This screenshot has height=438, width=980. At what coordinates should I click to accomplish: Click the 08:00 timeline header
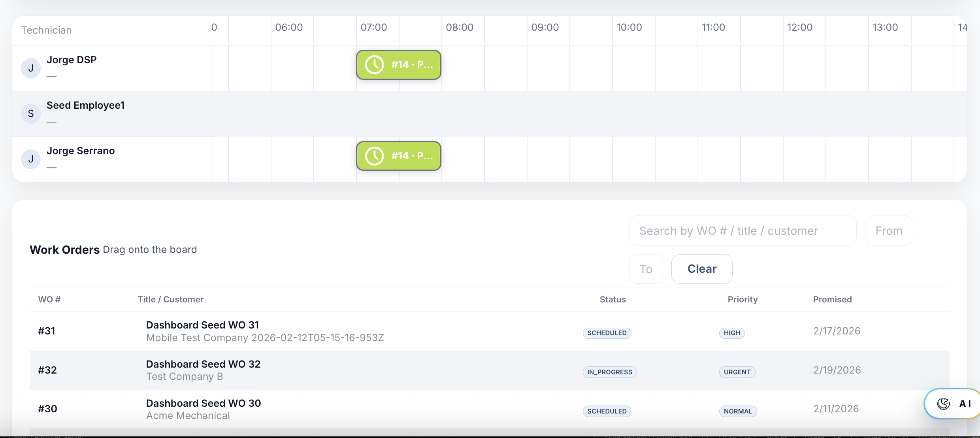[460, 27]
